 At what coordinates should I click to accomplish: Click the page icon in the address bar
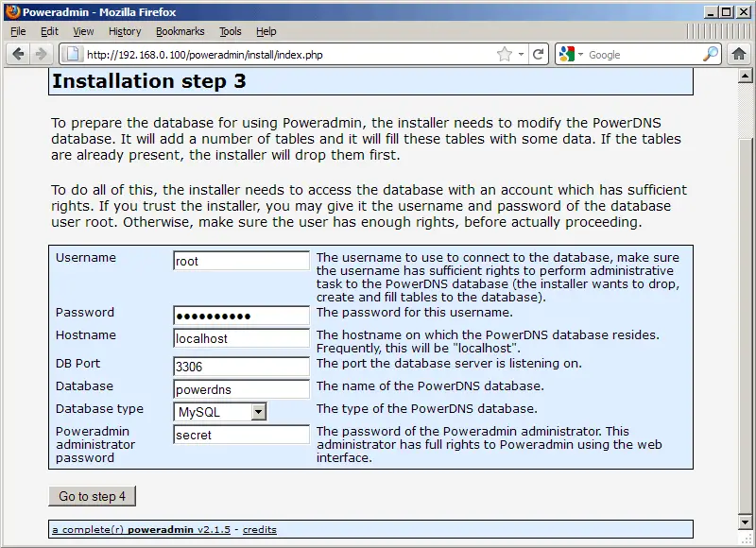pos(73,54)
